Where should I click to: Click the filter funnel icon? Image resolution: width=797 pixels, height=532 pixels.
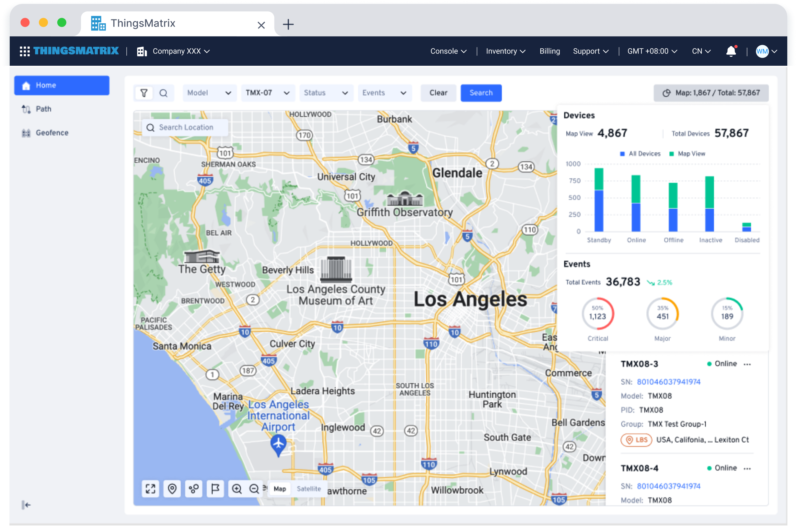144,93
